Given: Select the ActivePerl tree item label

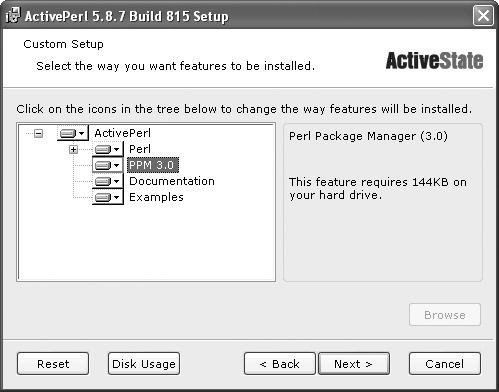Looking at the screenshot, I should (x=122, y=133).
